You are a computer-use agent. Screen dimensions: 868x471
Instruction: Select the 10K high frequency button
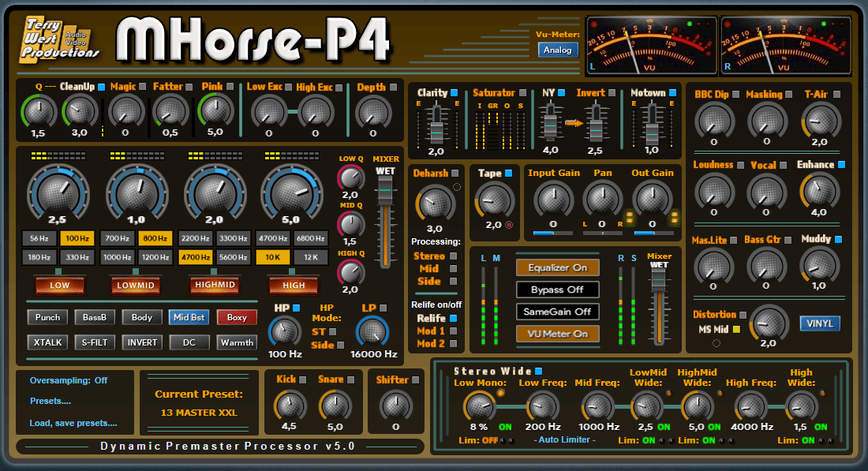272,257
